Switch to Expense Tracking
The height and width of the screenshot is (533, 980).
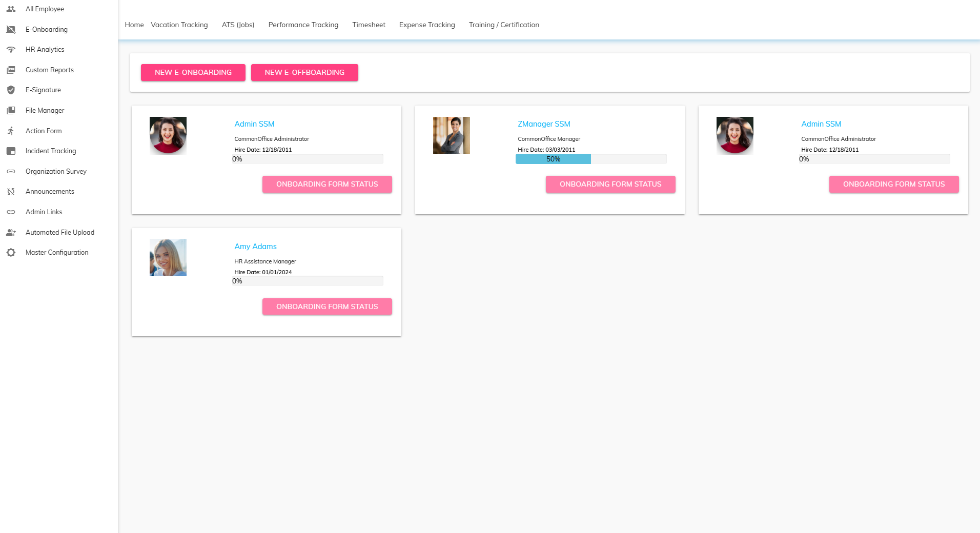pyautogui.click(x=426, y=25)
